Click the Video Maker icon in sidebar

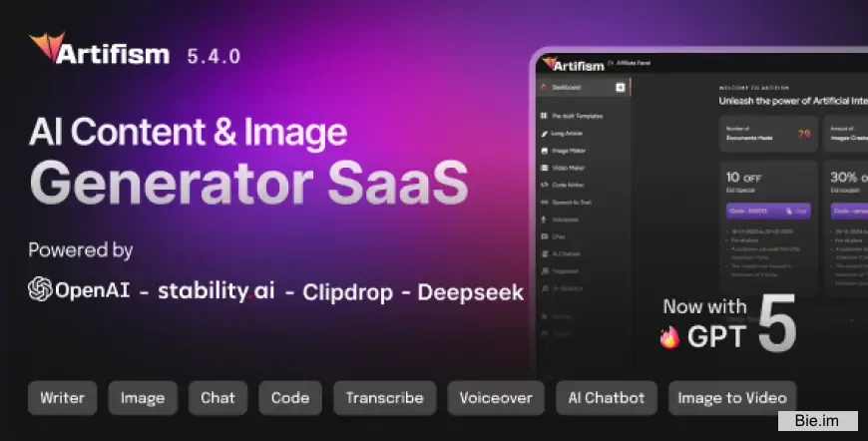(x=544, y=168)
